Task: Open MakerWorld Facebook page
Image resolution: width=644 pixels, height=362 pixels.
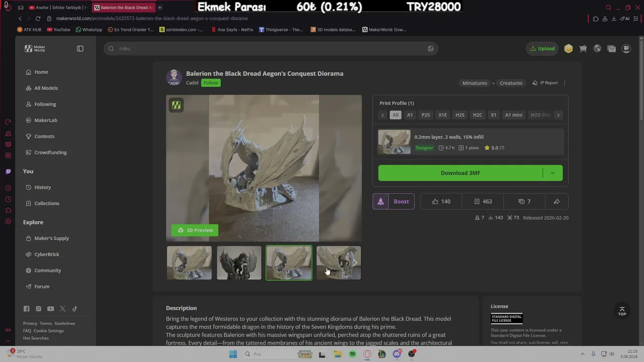Action: pyautogui.click(x=27, y=309)
